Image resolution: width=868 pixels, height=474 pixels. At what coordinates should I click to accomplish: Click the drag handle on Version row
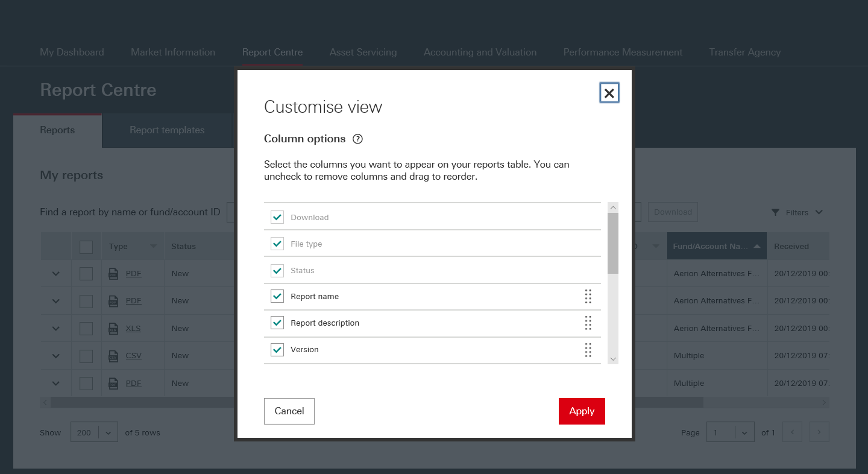pos(588,350)
